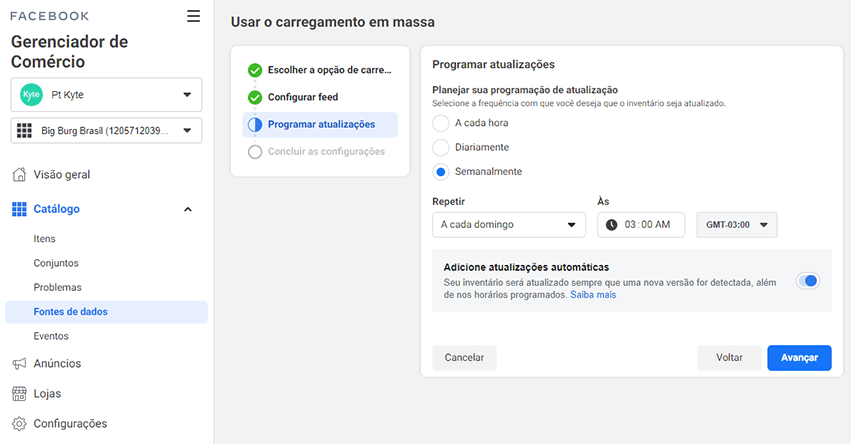Click the Catálogo grid icon
The image size is (851, 444).
coord(19,209)
